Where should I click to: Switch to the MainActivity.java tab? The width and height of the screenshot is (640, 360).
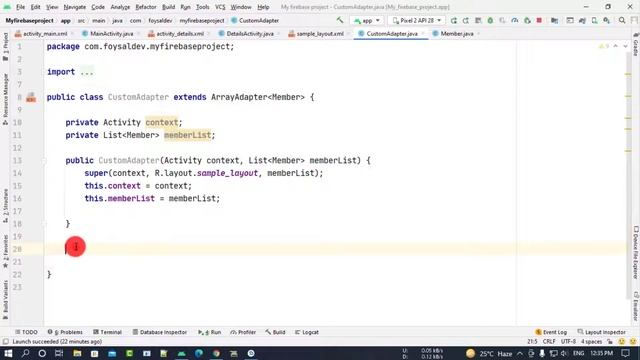111,34
